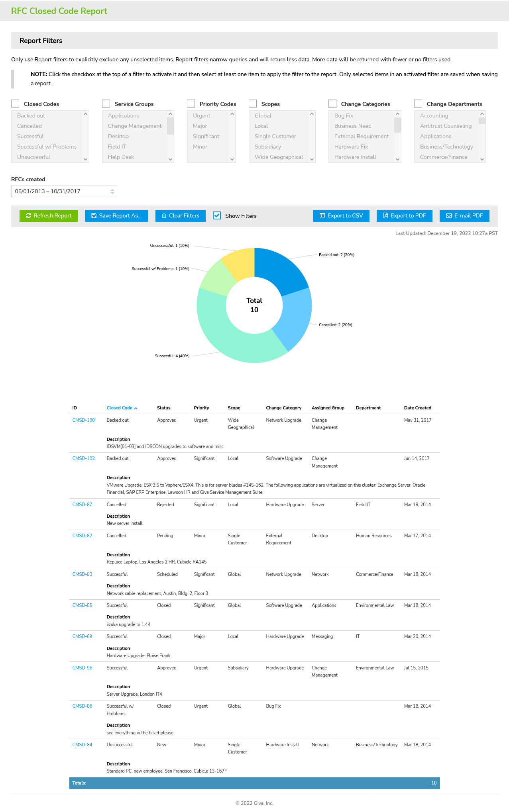Click the dark blue Backed out chart slice

pyautogui.click(x=279, y=271)
